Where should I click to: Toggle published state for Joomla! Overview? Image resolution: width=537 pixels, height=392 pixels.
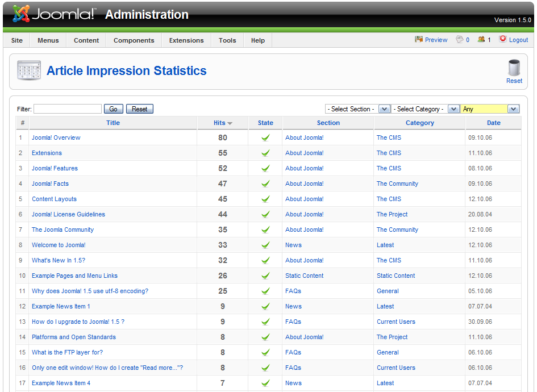pos(265,137)
